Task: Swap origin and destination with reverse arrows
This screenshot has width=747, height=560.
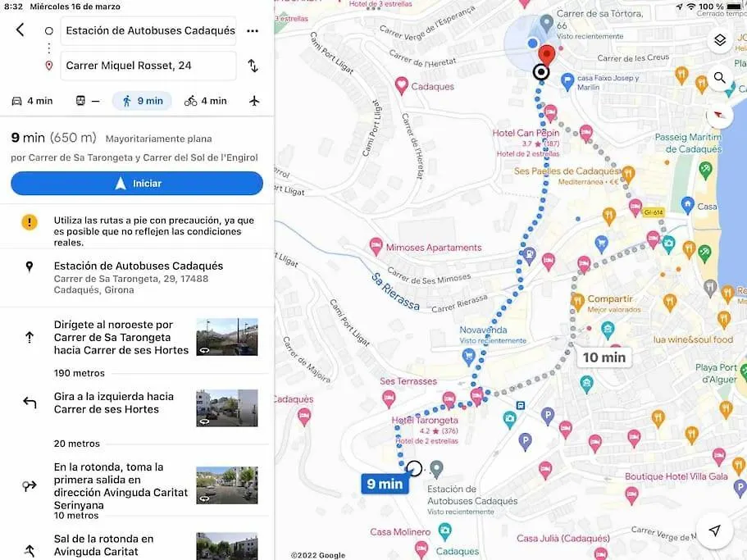Action: point(253,66)
